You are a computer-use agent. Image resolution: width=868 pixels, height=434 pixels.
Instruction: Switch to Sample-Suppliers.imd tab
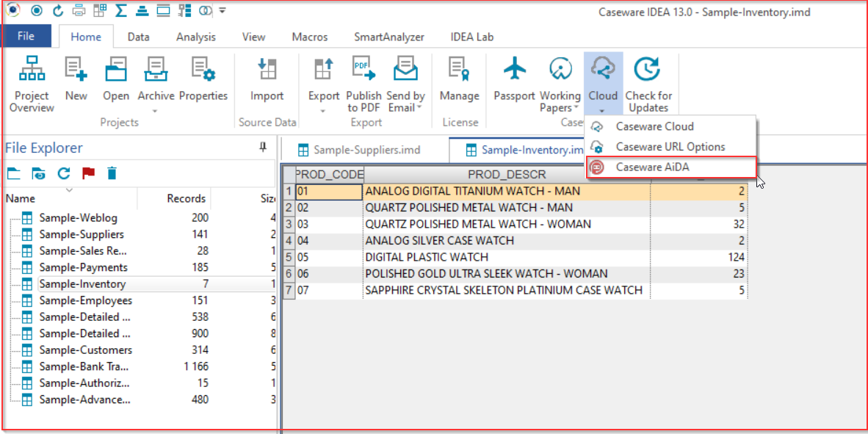[366, 150]
